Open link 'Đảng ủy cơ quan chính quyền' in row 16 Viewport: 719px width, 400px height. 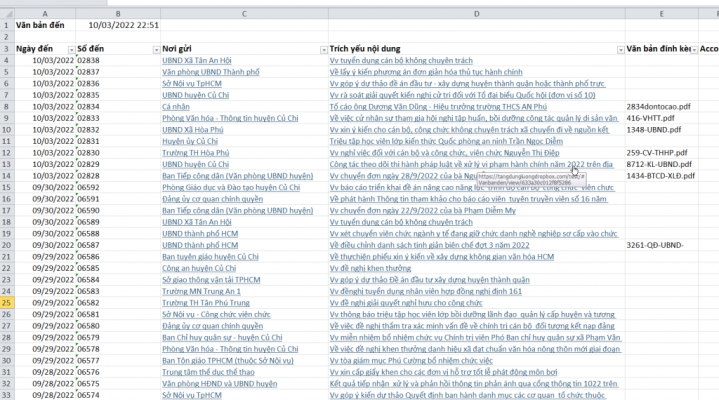pyautogui.click(x=212, y=199)
